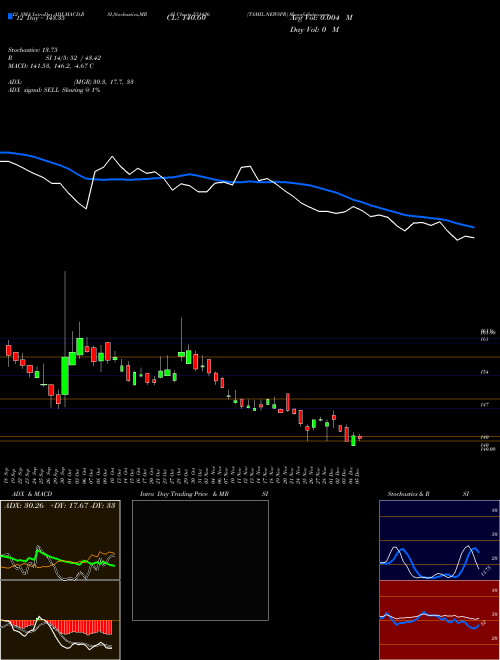Open the MACD histogram panel with red bars
This screenshot has height=660, width=500.
coord(60,620)
